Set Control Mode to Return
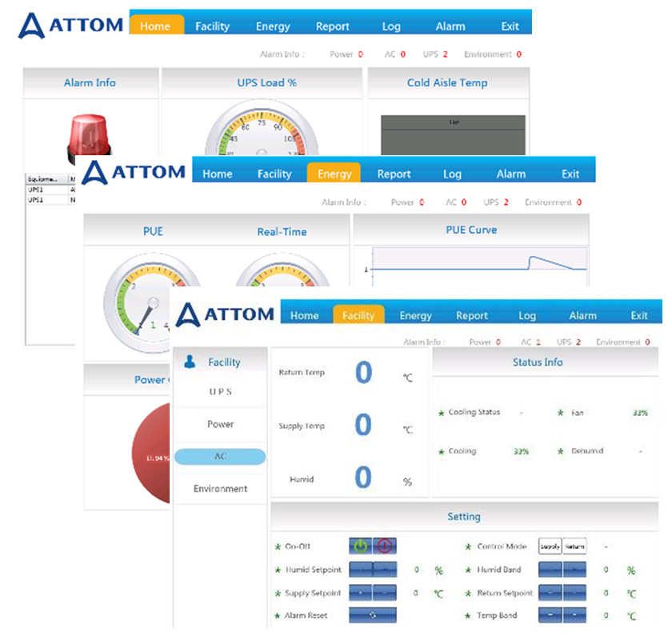 574,547
